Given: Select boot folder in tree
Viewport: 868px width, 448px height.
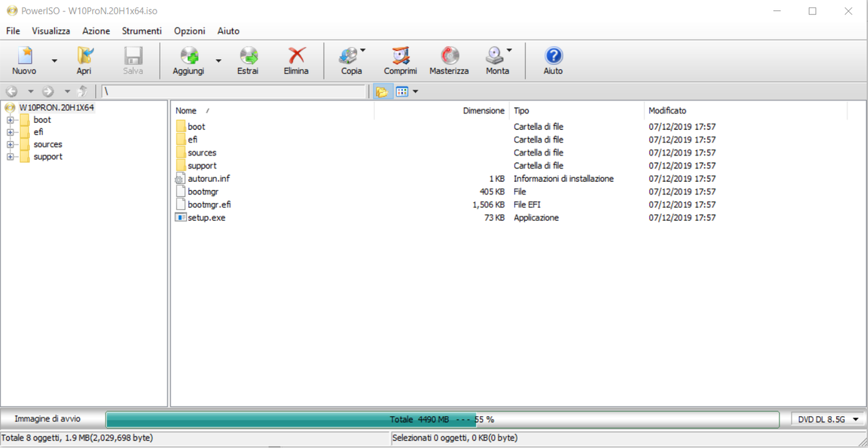Looking at the screenshot, I should (42, 120).
